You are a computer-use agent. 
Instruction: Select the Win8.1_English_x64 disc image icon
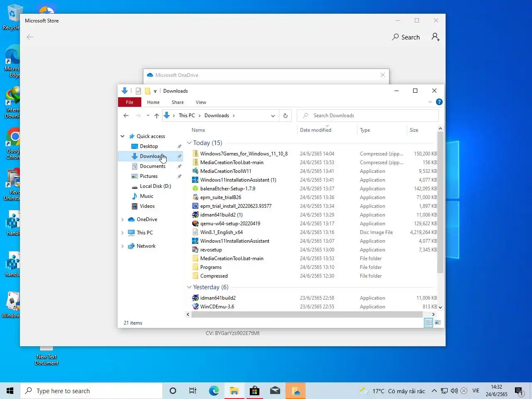pyautogui.click(x=195, y=232)
